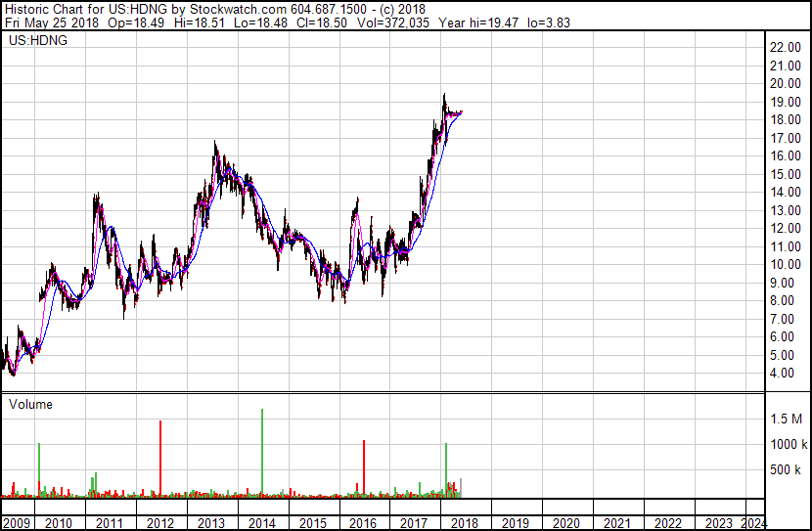Click the red 2016 volume spike
The image size is (812, 531).
tap(364, 468)
